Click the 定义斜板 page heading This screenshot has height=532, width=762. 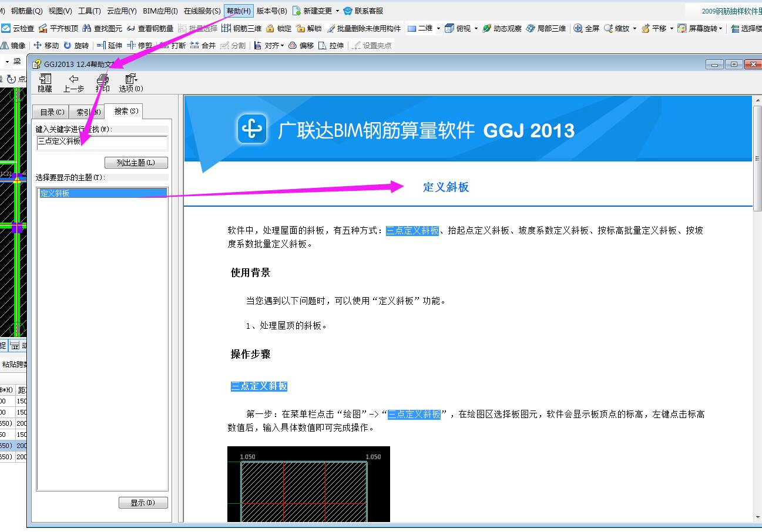pyautogui.click(x=446, y=187)
